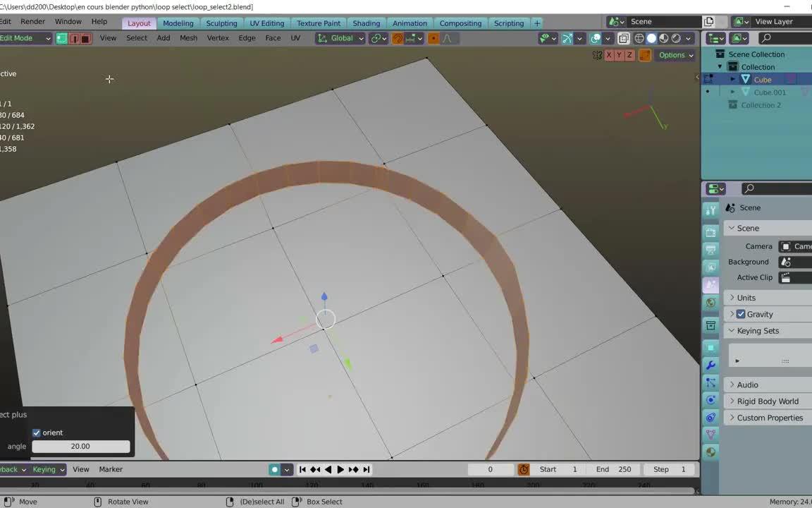The image size is (812, 508).
Task: Toggle the Gravity checkbox
Action: pos(741,314)
